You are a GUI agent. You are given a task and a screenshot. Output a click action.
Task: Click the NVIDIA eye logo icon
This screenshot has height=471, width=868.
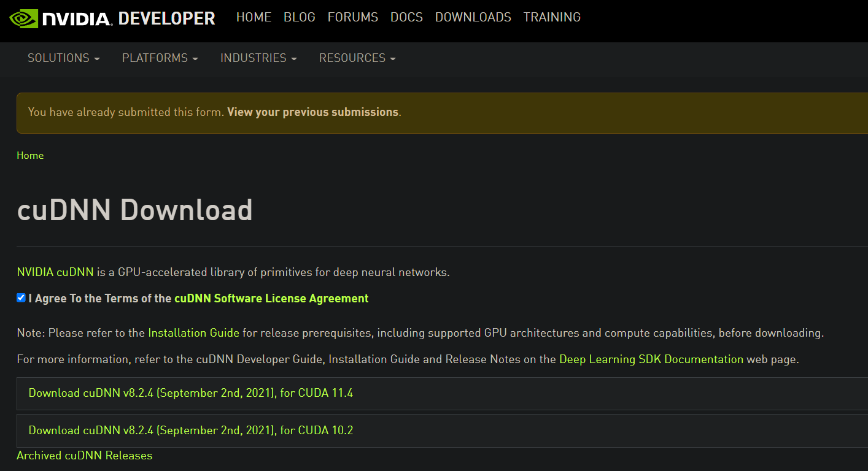[x=23, y=18]
